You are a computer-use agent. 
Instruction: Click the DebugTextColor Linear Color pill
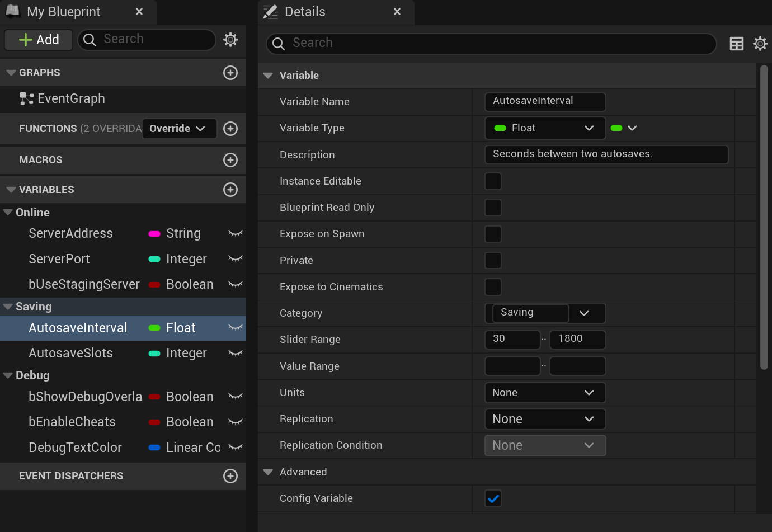tap(154, 448)
